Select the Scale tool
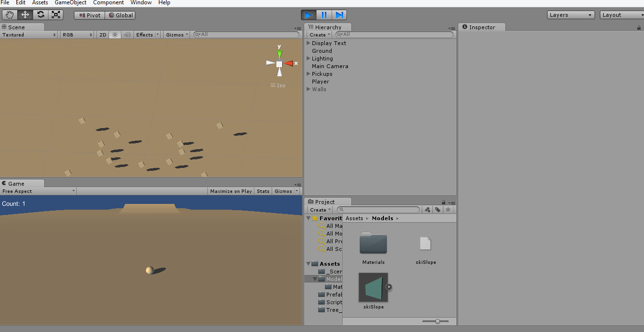The height and width of the screenshot is (332, 644). (56, 15)
